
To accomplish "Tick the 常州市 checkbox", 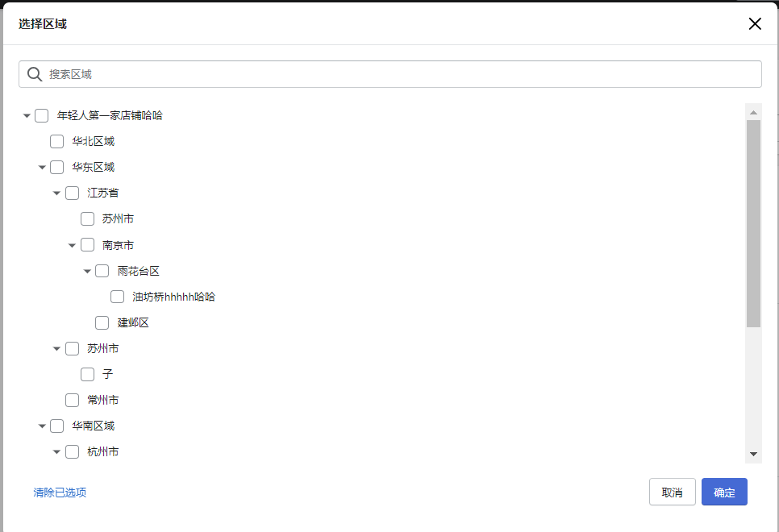I will (73, 401).
